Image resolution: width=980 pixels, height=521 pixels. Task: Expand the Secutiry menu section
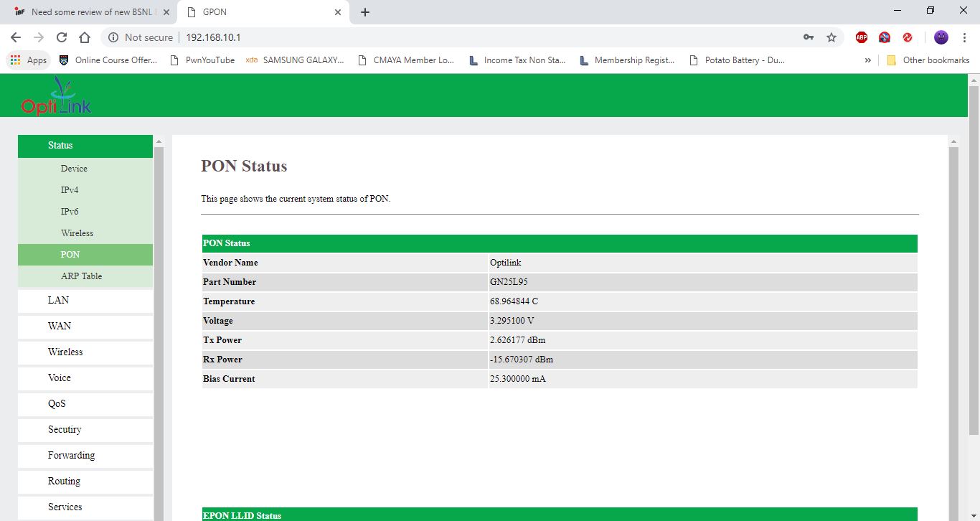click(x=85, y=430)
